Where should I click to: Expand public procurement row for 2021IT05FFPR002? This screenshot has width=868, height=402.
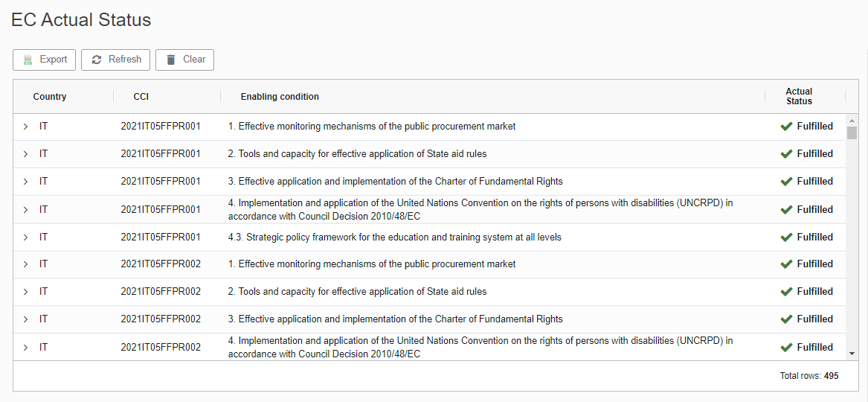pos(25,265)
